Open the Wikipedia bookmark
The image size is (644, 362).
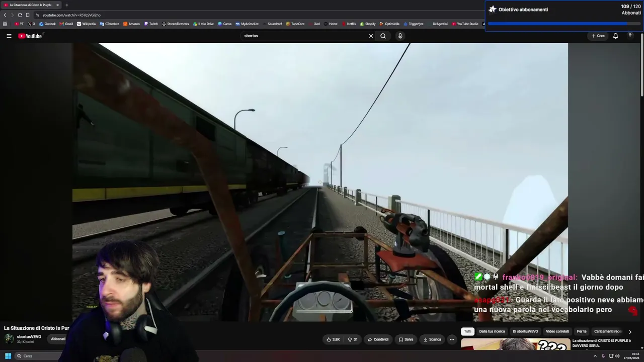click(x=86, y=24)
